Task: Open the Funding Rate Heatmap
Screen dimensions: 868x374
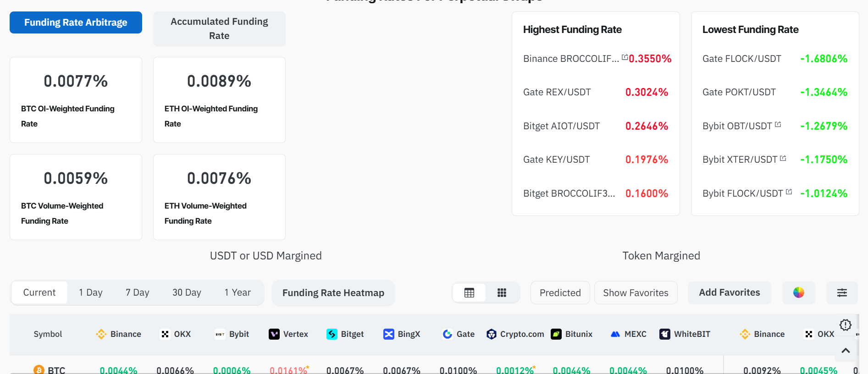Action: [333, 293]
